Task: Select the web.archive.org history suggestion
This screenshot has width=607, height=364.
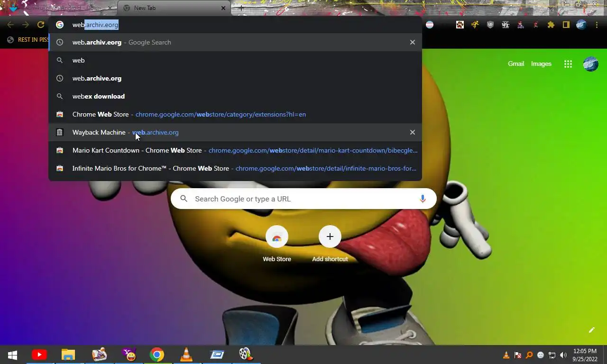Action: click(x=235, y=78)
